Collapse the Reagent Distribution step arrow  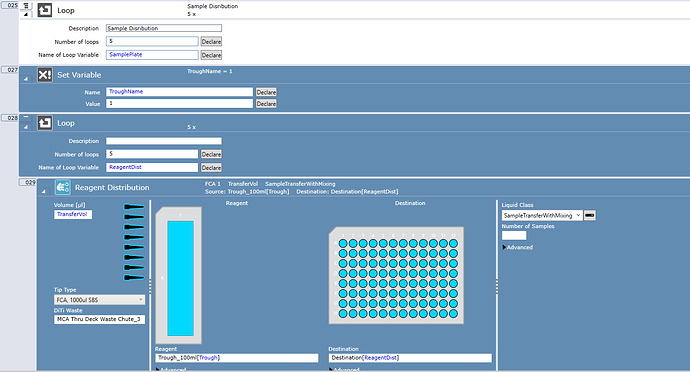(44, 192)
